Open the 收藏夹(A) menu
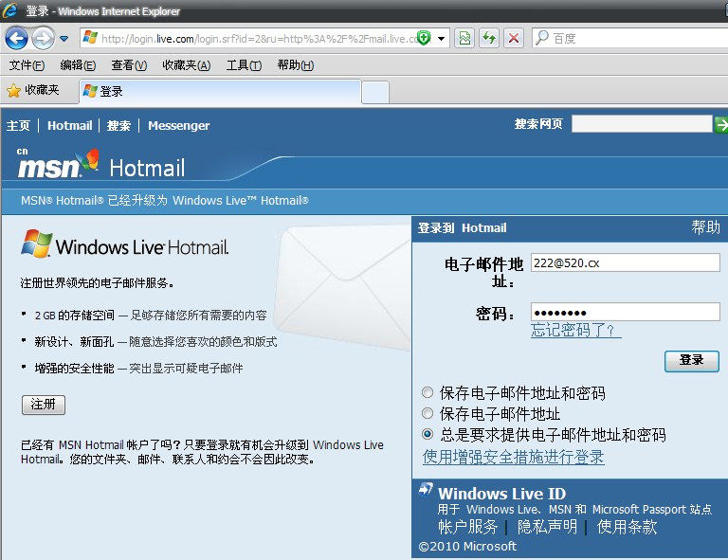The width and height of the screenshot is (728, 560). pyautogui.click(x=186, y=65)
